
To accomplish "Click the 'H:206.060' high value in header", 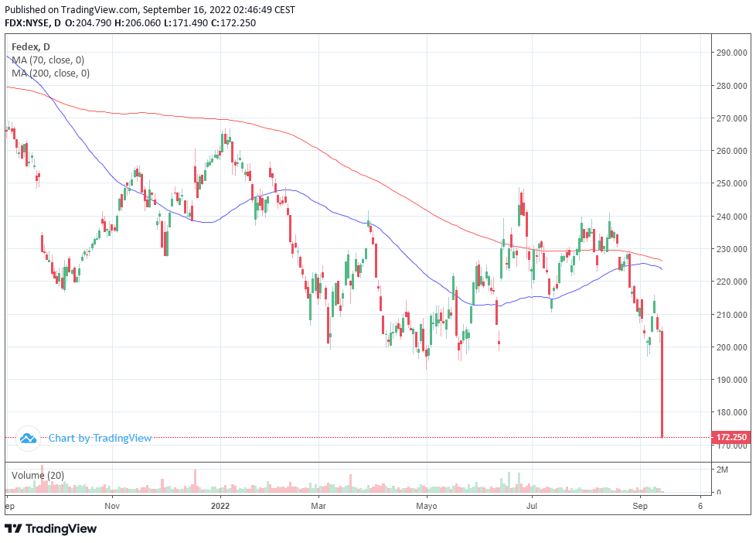I will (138, 22).
